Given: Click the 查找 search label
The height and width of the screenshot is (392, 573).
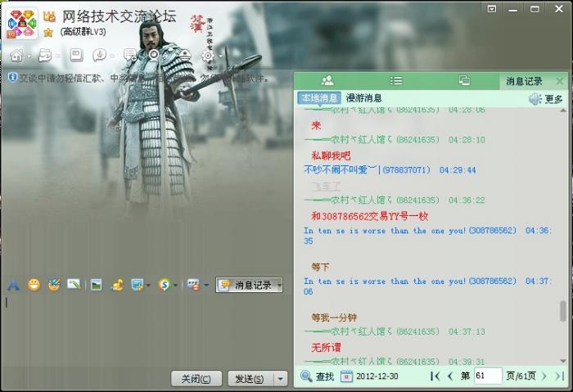Looking at the screenshot, I should (x=325, y=376).
